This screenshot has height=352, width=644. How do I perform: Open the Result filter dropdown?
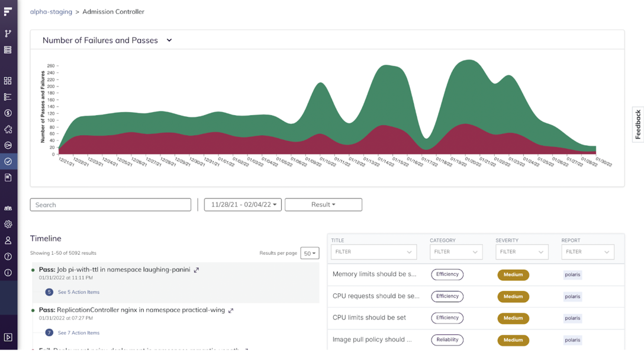(323, 204)
